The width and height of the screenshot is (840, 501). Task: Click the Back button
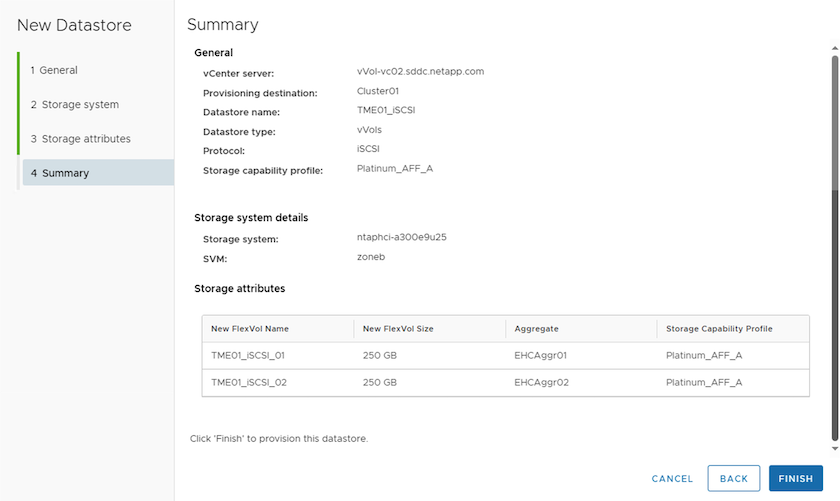tap(733, 479)
